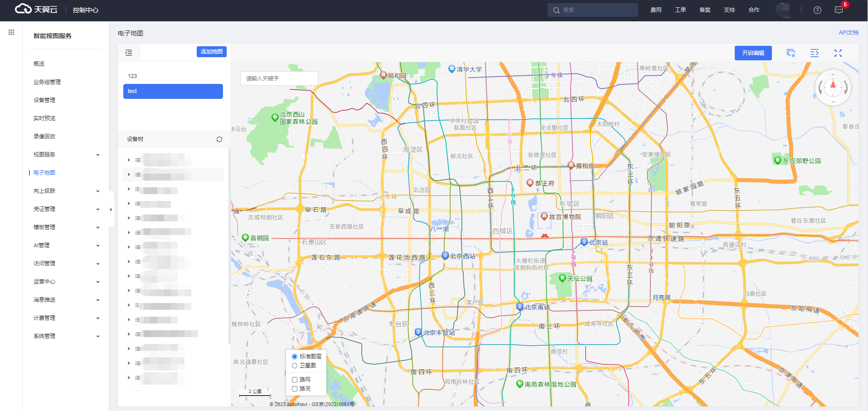This screenshot has width=868, height=411.
Task: Click the map keyword search field
Action: (279, 78)
